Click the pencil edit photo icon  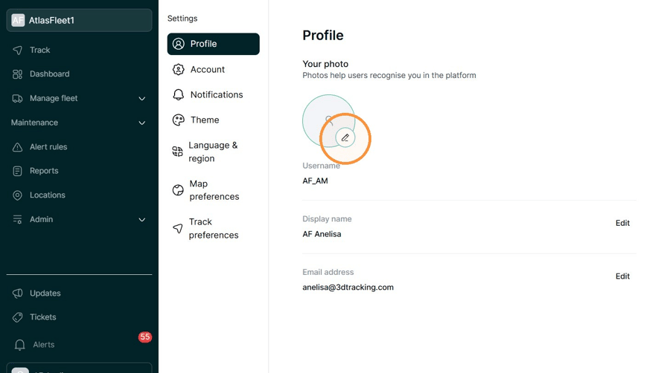point(345,138)
